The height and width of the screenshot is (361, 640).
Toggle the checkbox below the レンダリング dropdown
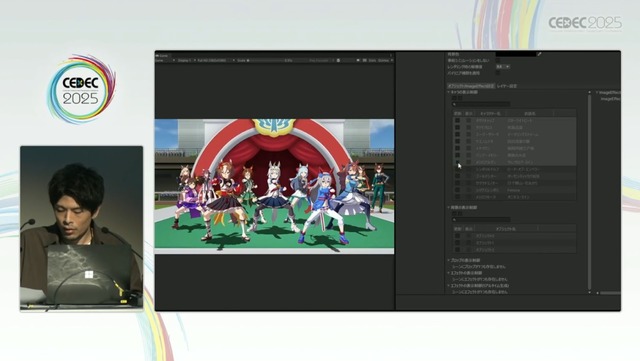498,73
